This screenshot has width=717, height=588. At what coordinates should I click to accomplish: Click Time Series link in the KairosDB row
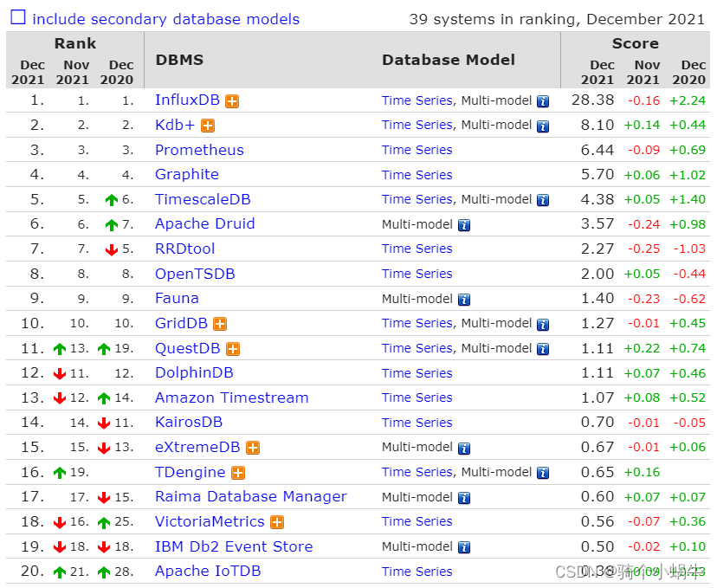pos(417,423)
